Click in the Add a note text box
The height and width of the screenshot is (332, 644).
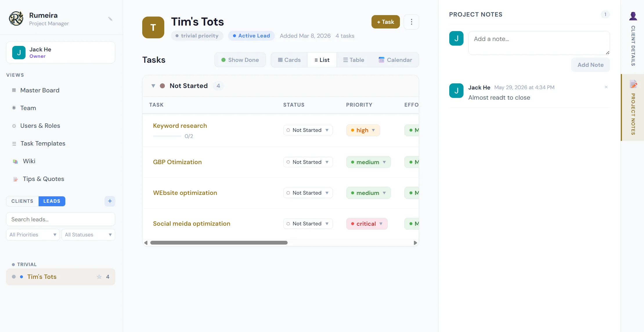coord(539,43)
